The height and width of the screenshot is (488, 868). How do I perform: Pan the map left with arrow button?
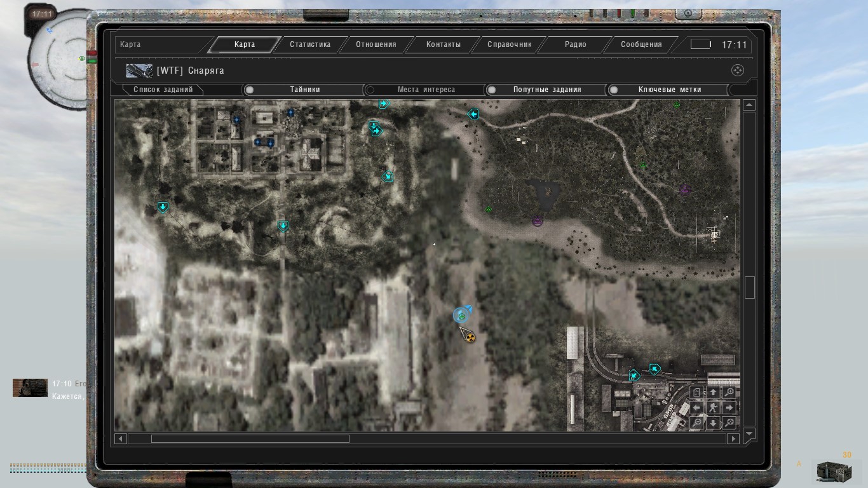697,408
